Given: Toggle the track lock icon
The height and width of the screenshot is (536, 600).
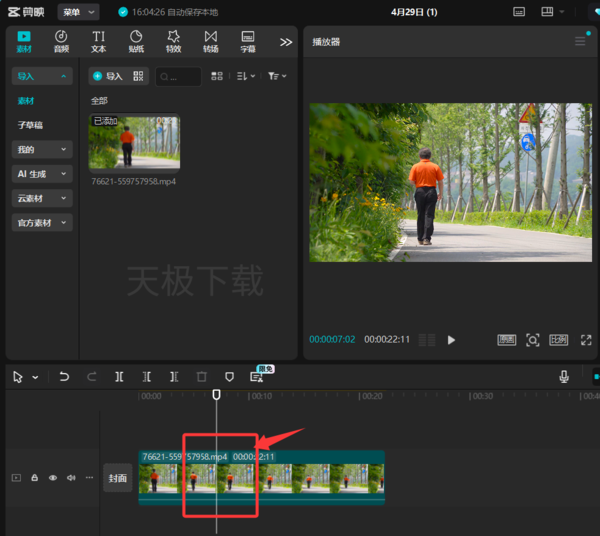Looking at the screenshot, I should click(34, 477).
